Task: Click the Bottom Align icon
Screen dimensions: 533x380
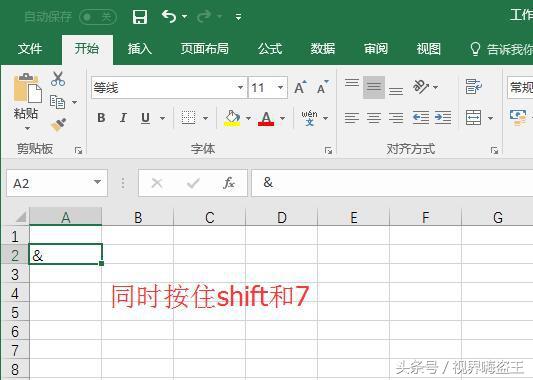Action: click(x=396, y=91)
